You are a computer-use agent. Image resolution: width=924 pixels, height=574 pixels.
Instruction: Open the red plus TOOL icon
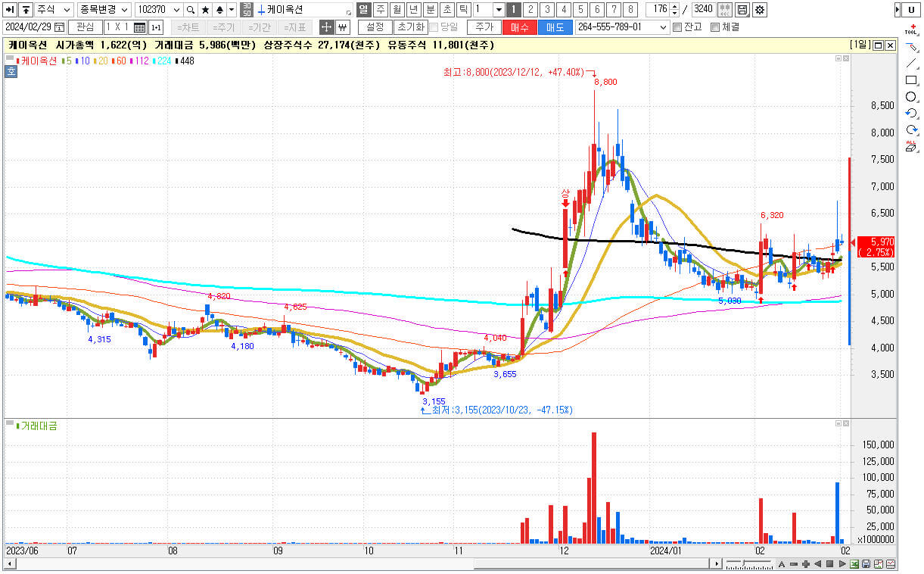[911, 30]
